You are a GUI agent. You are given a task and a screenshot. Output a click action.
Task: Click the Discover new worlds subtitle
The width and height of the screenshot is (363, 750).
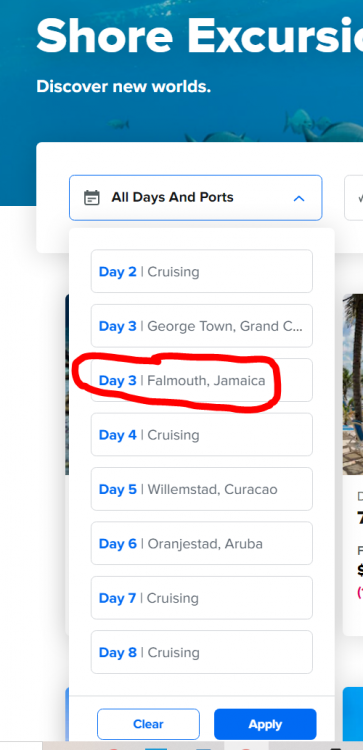pos(123,87)
